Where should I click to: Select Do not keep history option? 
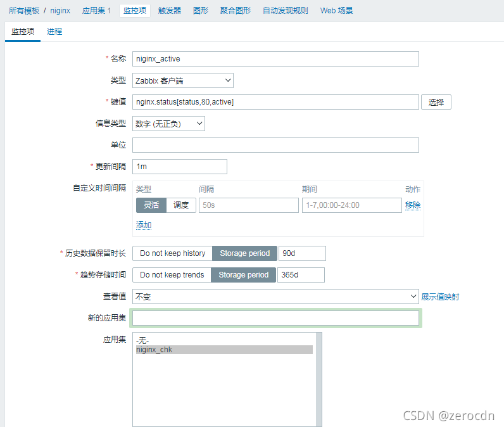173,253
